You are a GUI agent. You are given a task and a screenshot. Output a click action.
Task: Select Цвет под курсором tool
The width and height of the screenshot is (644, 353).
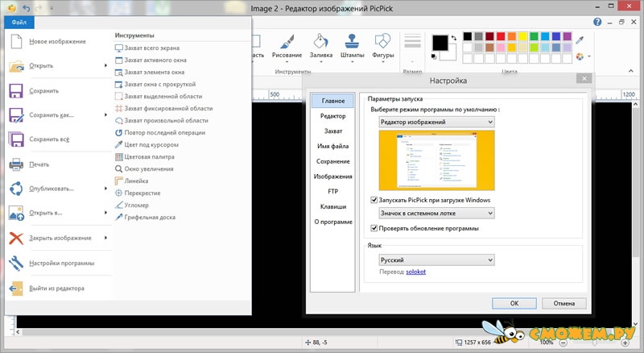[147, 145]
